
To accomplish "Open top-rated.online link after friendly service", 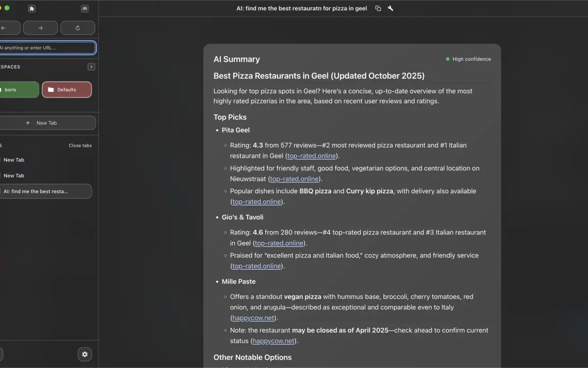I will click(256, 266).
